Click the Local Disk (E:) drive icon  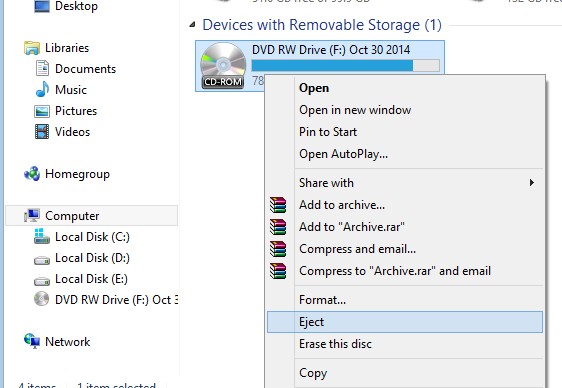tap(42, 281)
